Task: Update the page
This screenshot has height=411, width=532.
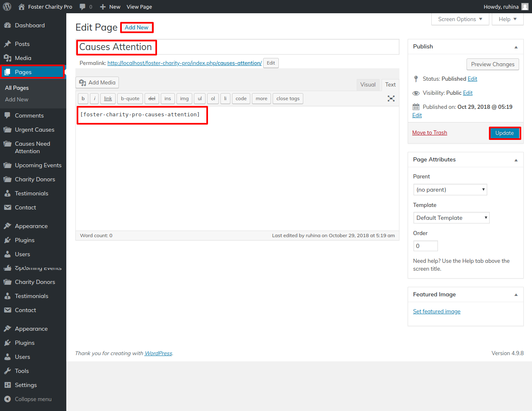Action: pyautogui.click(x=504, y=133)
